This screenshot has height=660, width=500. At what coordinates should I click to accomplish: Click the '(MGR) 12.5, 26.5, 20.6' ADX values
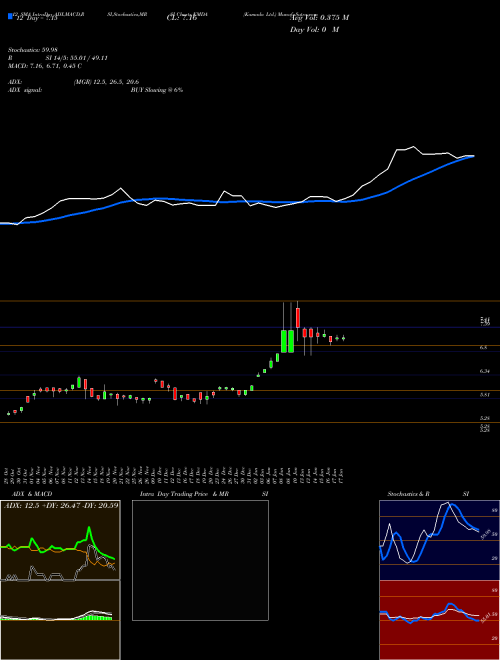tap(106, 82)
